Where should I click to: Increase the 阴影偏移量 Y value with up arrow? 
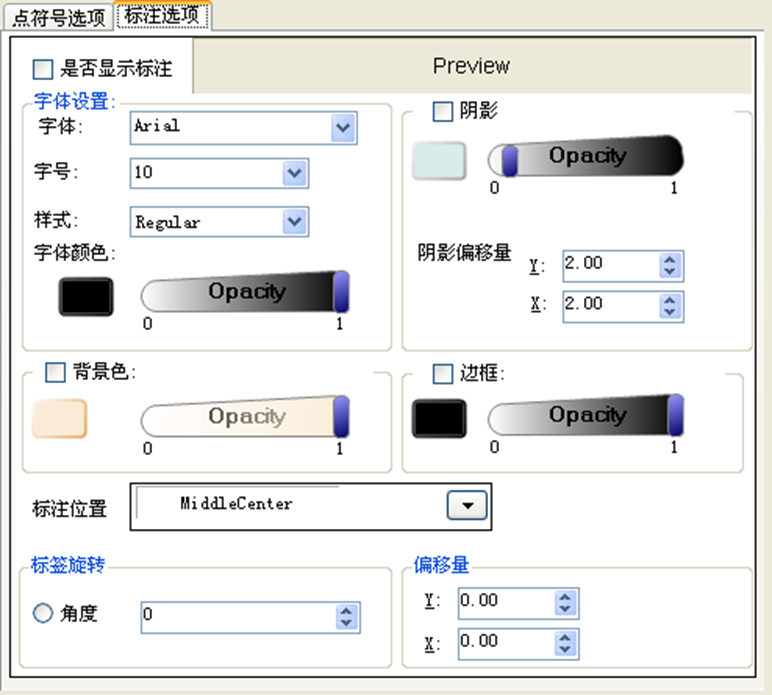[x=671, y=259]
